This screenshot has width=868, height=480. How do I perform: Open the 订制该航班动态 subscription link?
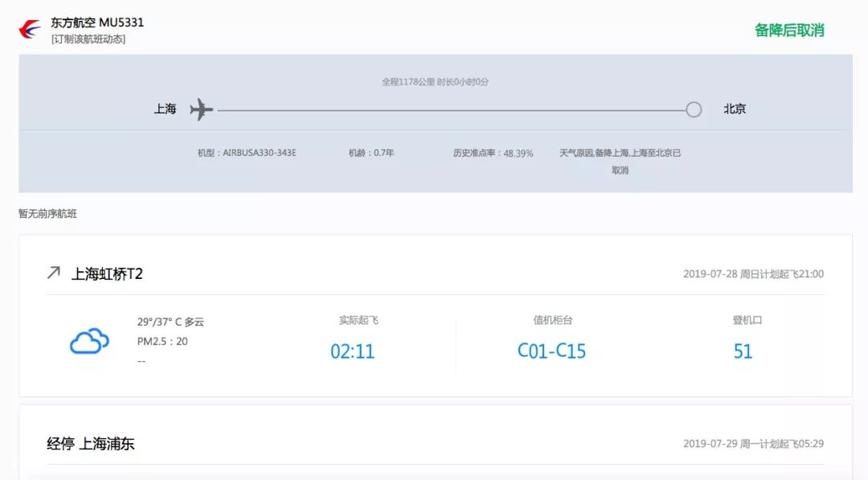(88, 39)
